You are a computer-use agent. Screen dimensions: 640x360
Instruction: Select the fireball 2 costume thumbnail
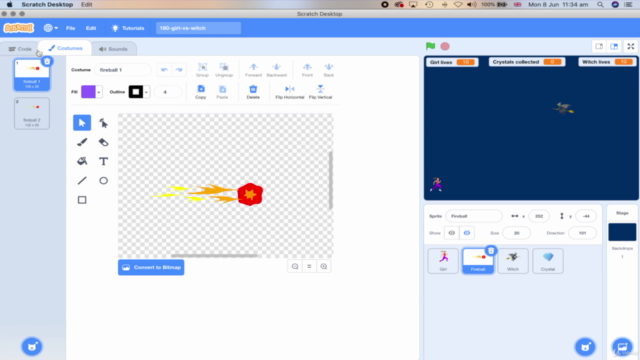[x=32, y=113]
